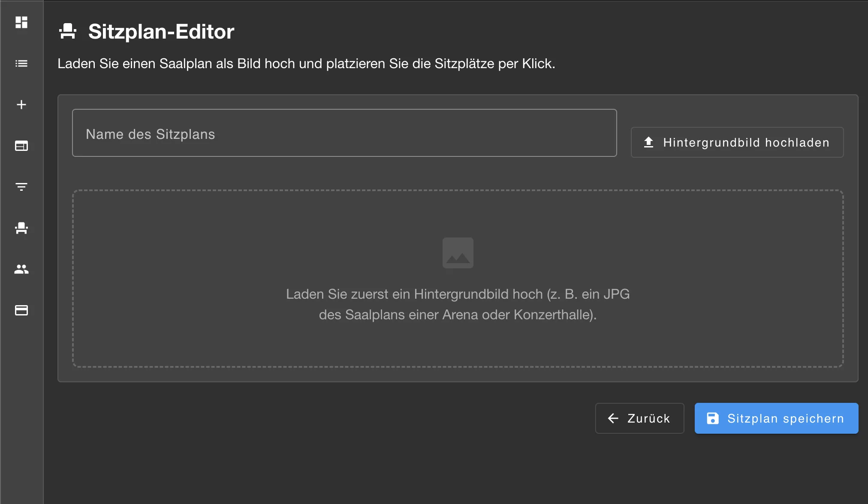This screenshot has height=504, width=868.
Task: Open the payment card sidebar icon
Action: (x=21, y=310)
